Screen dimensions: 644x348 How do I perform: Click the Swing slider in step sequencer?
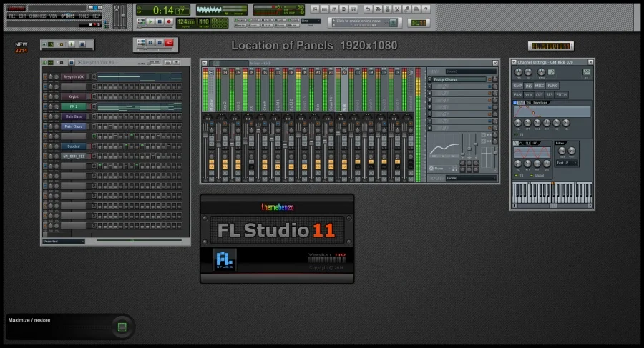tap(154, 62)
